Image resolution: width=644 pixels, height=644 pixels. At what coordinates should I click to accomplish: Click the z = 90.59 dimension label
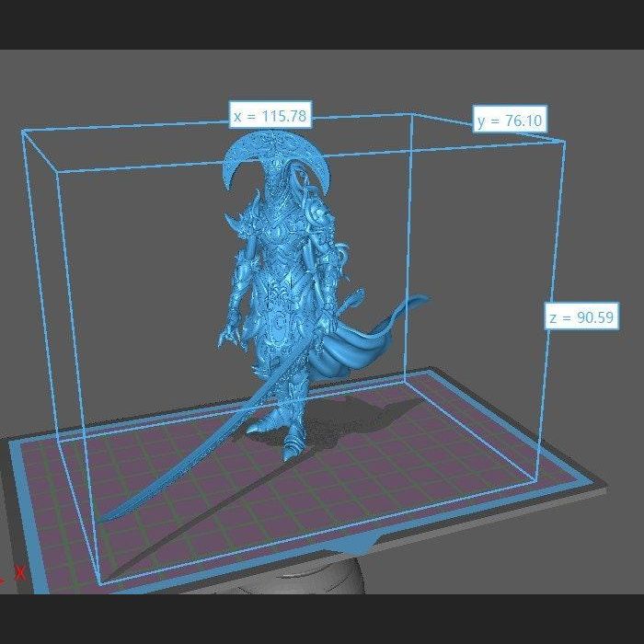click(x=581, y=318)
